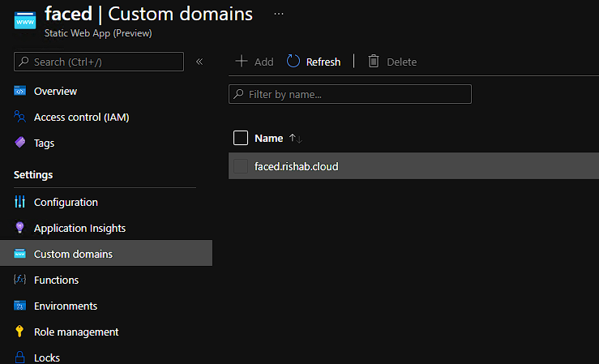The width and height of the screenshot is (599, 364).
Task: Click the Configuration sliders icon
Action: point(20,202)
